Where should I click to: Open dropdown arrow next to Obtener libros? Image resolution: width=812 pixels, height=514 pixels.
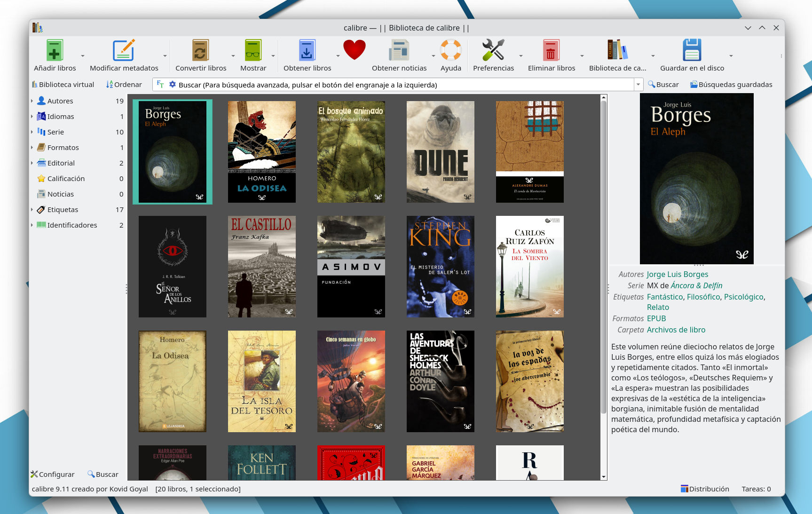tap(338, 56)
